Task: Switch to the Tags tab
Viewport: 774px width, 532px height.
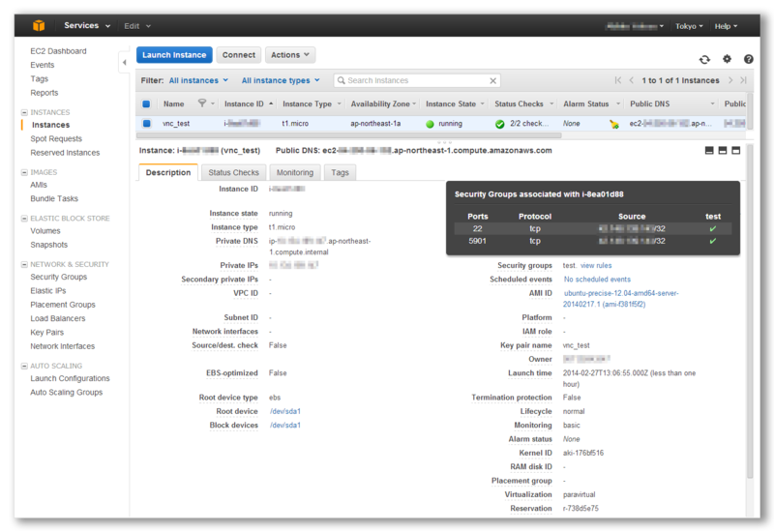Action: pos(341,172)
